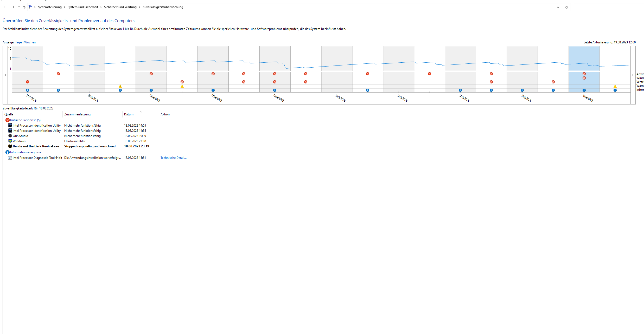Click the Forward navigation arrow

point(12,7)
